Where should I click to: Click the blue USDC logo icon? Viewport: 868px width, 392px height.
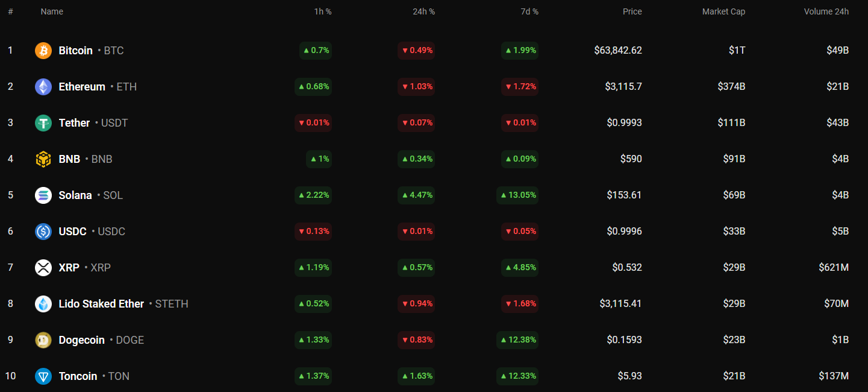(43, 232)
